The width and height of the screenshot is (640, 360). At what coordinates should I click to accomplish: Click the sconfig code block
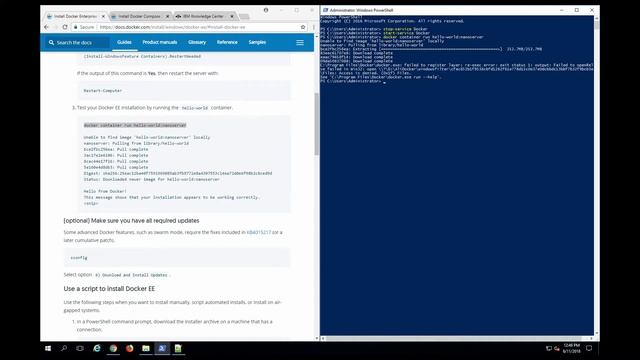pos(177,258)
